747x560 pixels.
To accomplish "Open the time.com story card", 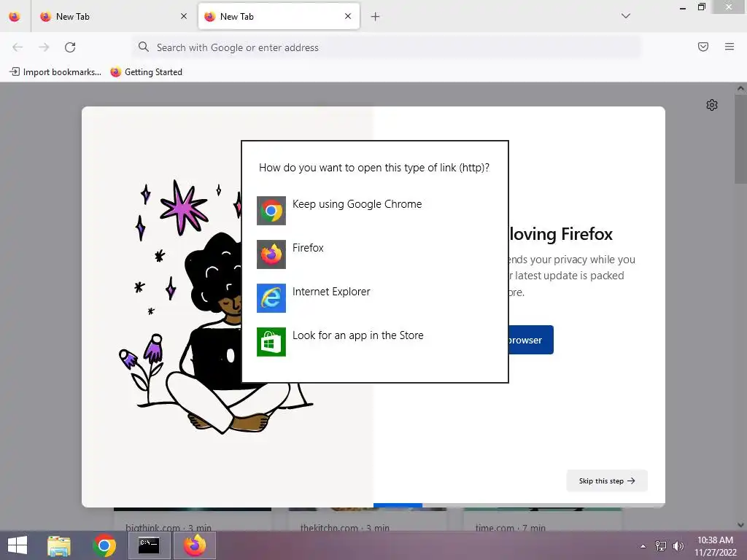I will (x=543, y=519).
